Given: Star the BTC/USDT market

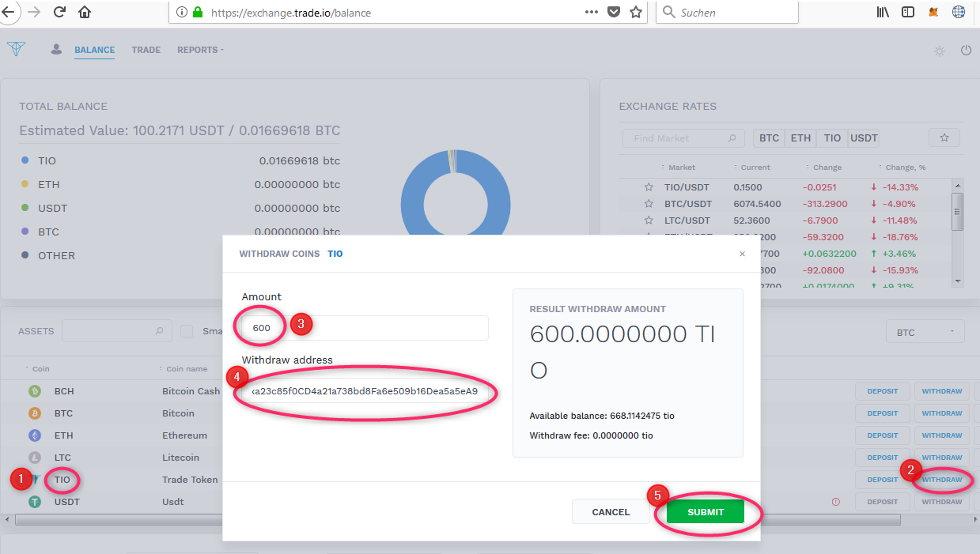Looking at the screenshot, I should click(649, 204).
